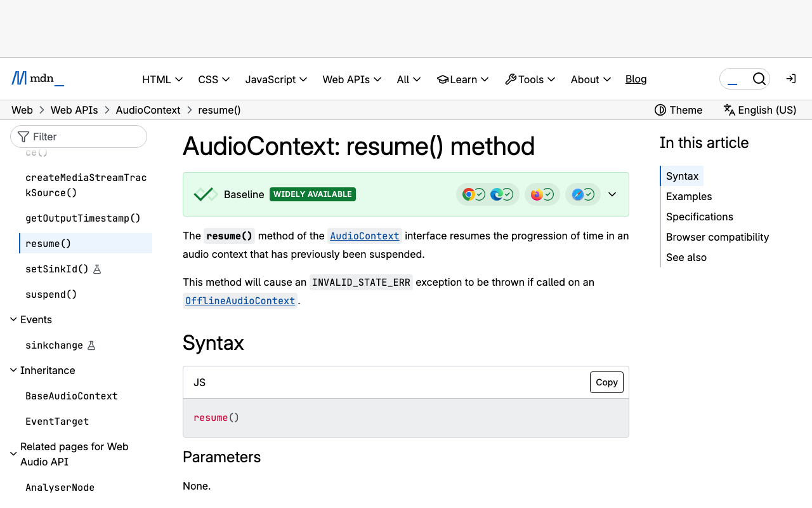Copy the JS syntax code
The width and height of the screenshot is (812, 508).
click(606, 382)
